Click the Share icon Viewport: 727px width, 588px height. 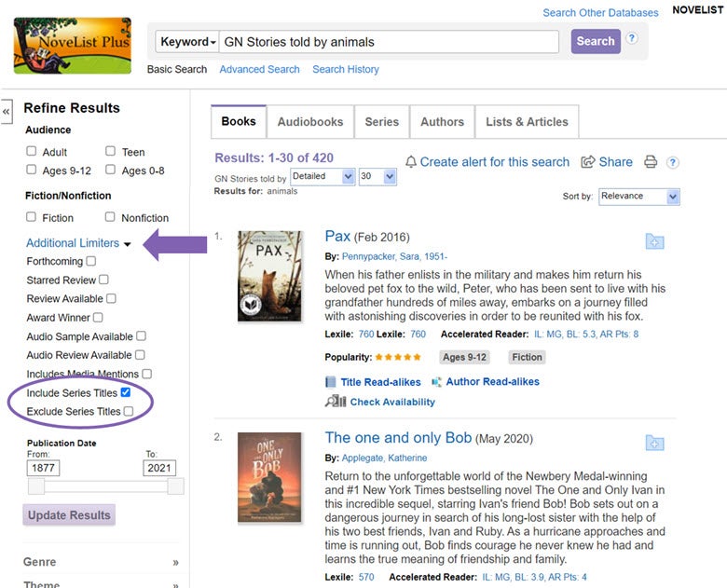point(588,162)
